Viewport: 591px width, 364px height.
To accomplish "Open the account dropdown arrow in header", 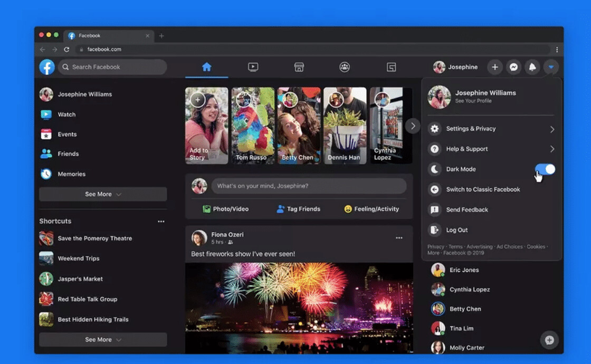I will (551, 67).
